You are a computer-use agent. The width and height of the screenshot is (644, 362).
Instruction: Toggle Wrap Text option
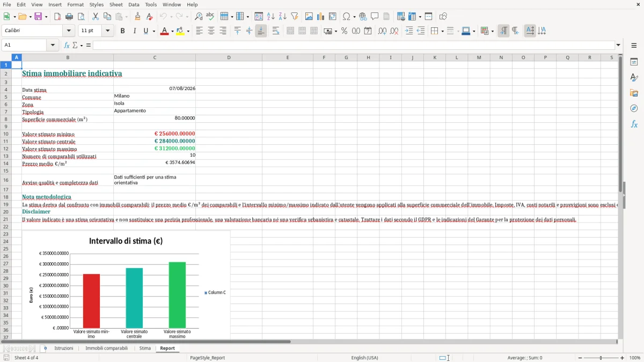click(x=276, y=31)
